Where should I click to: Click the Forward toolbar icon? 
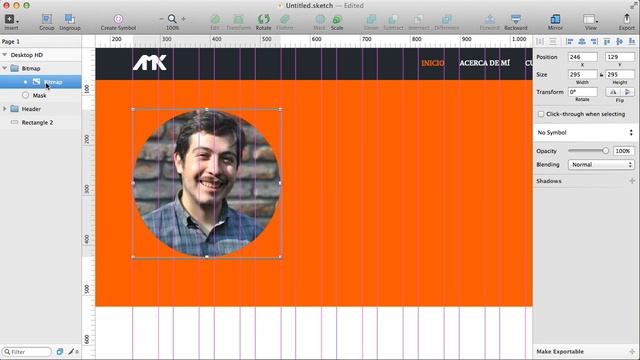(490, 19)
